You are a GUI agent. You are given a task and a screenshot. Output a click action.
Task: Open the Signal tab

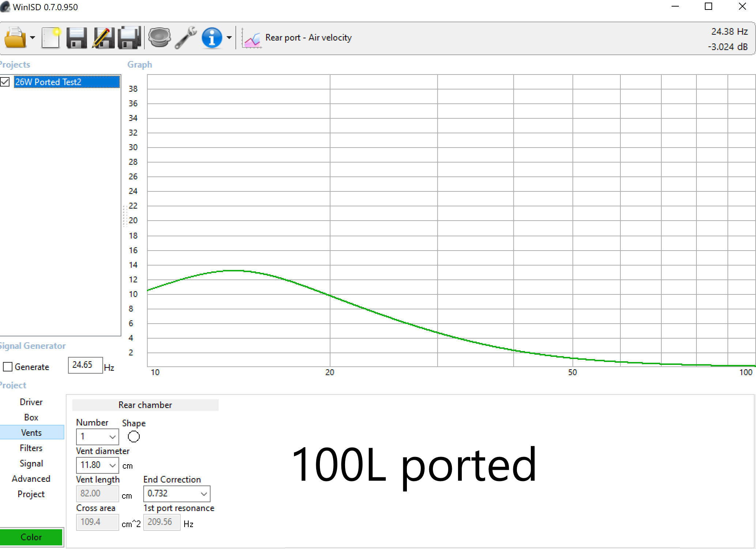(x=31, y=463)
